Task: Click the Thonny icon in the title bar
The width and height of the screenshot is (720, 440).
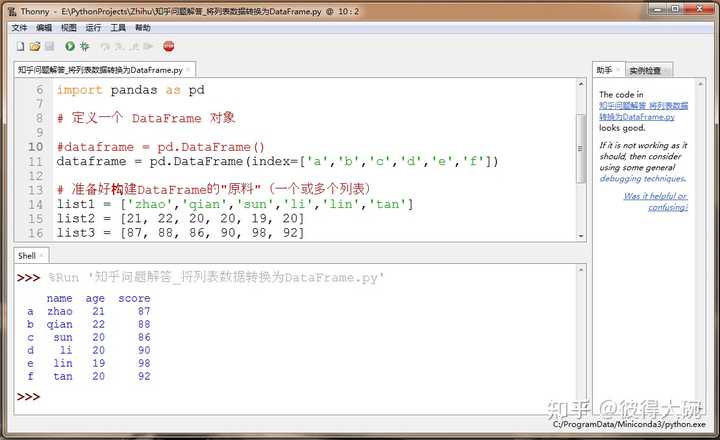Action: click(12, 11)
